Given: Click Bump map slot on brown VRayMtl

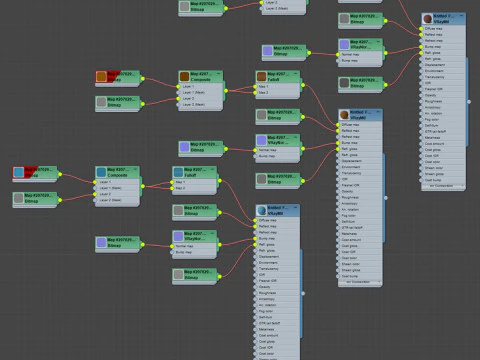Looking at the screenshot, I should (x=360, y=143).
